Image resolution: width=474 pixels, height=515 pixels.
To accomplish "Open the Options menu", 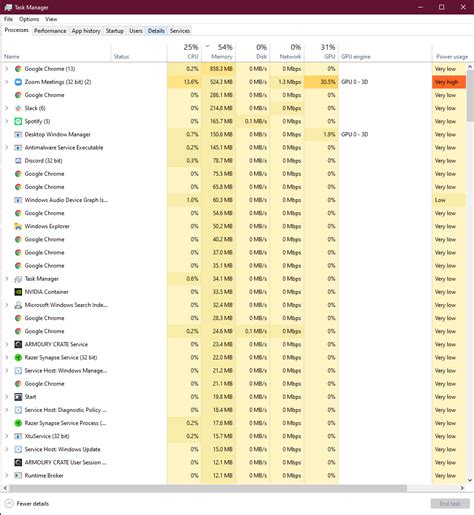I will click(x=29, y=19).
